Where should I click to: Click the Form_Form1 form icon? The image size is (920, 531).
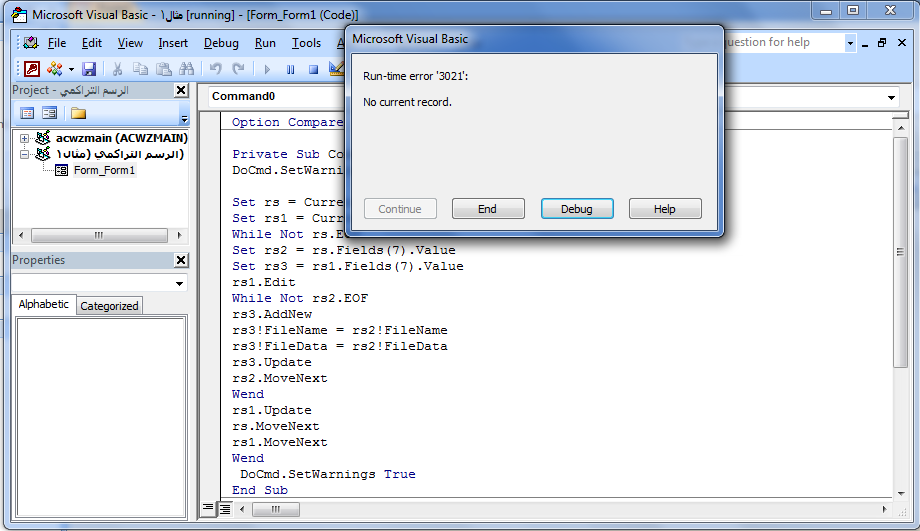click(61, 170)
